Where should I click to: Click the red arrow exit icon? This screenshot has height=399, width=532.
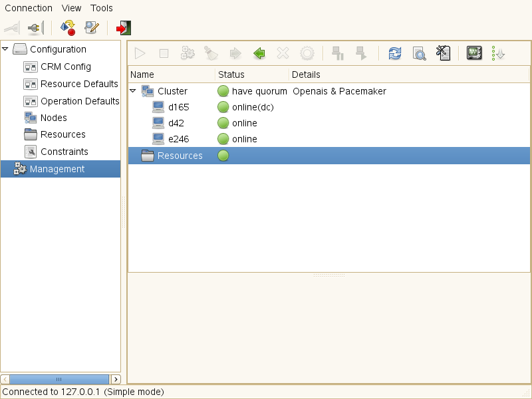(124, 28)
